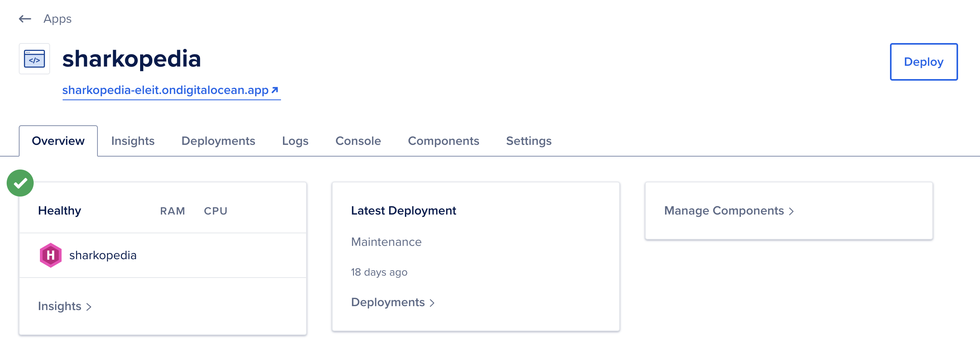Open the Components tab
The width and height of the screenshot is (980, 350).
click(x=443, y=141)
